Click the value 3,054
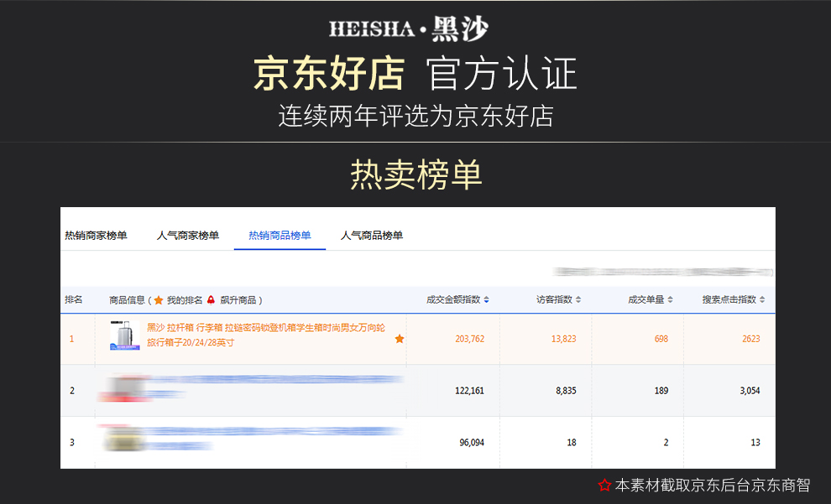The image size is (831, 504). point(750,391)
